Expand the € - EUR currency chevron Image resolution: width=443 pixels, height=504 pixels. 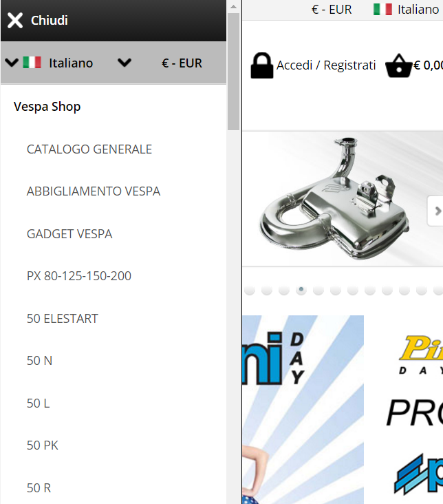click(x=125, y=63)
